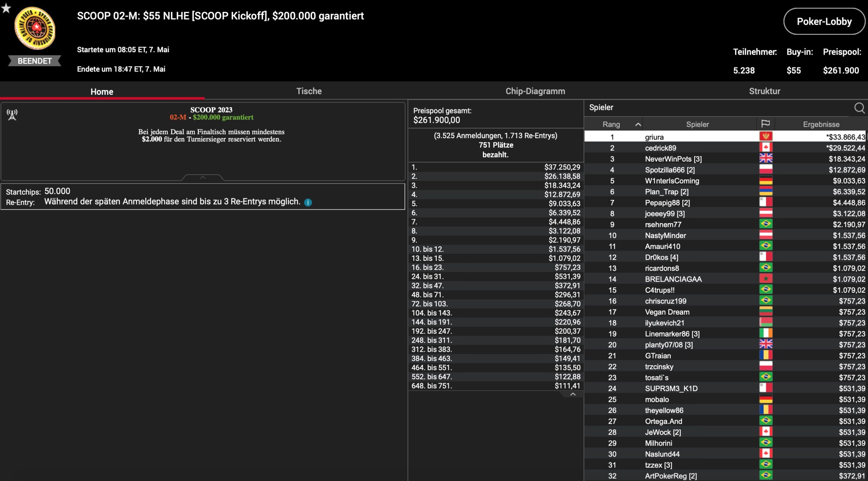Open the Struktur tab
The image size is (868, 481).
[x=765, y=91]
